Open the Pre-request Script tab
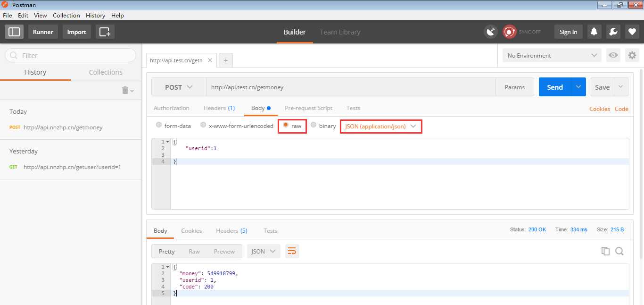The height and width of the screenshot is (305, 644). point(309,108)
